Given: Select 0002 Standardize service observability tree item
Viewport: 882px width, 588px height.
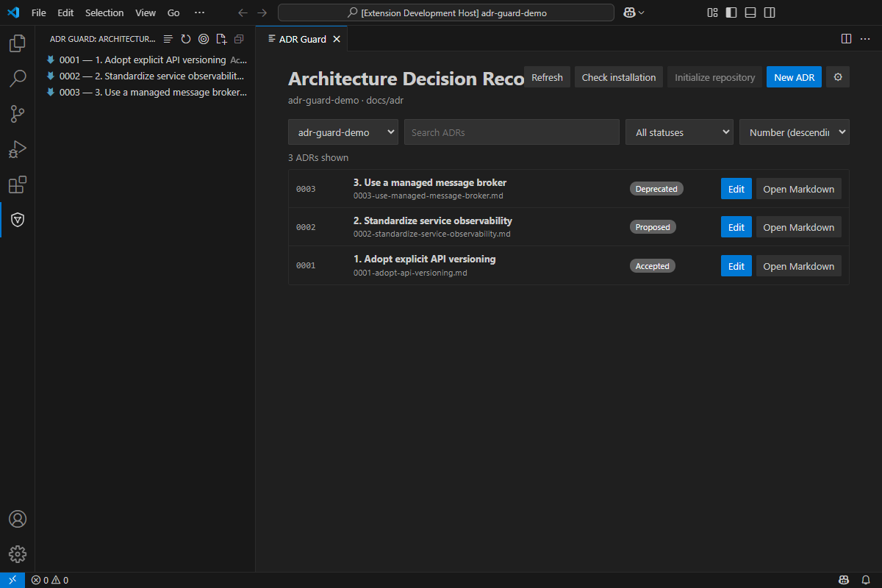Looking at the screenshot, I should click(x=146, y=76).
